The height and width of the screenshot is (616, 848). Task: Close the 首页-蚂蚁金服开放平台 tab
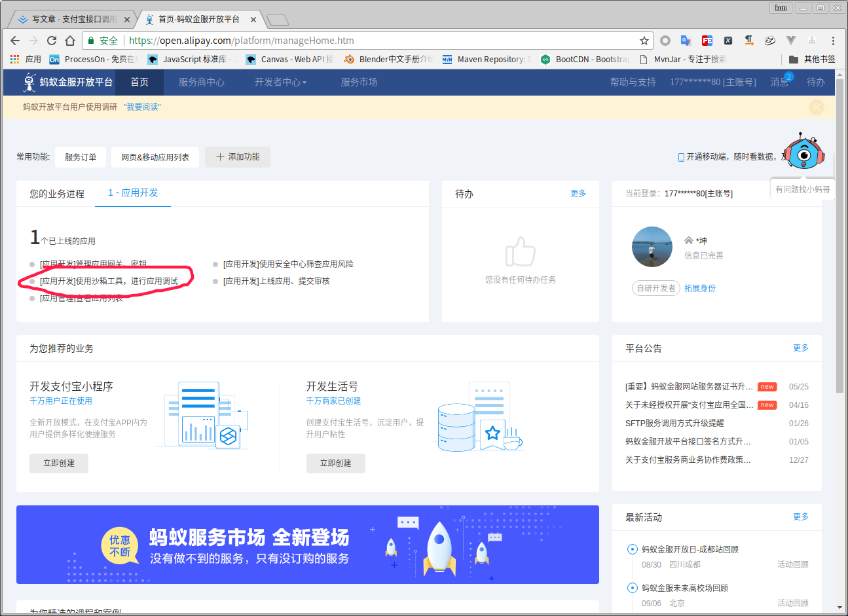253,20
